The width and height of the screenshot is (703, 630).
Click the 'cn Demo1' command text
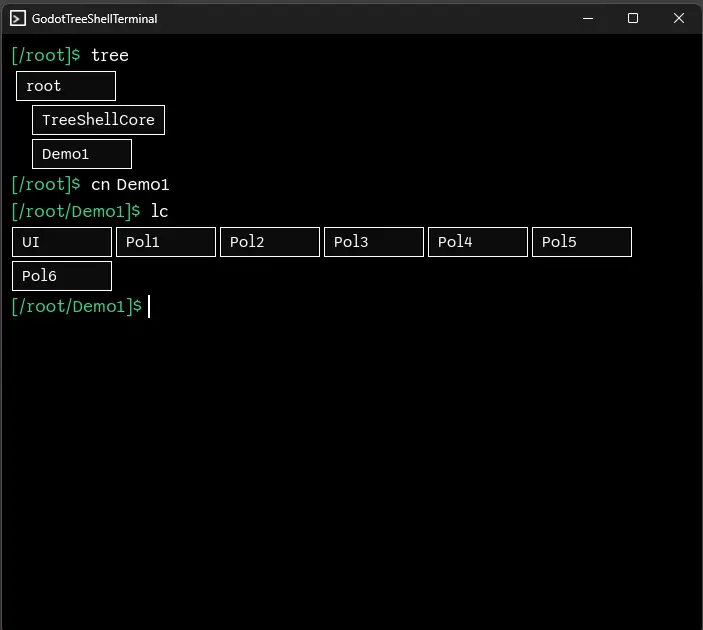[130, 185]
